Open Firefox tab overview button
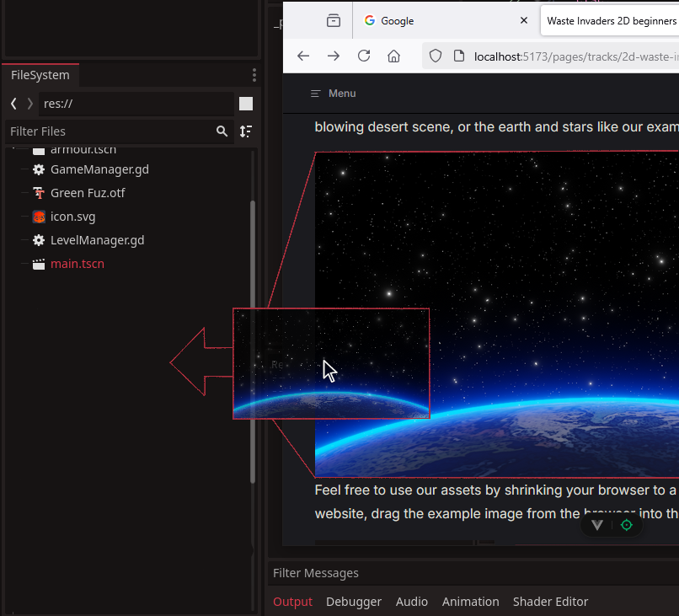This screenshot has height=616, width=679. tap(333, 20)
